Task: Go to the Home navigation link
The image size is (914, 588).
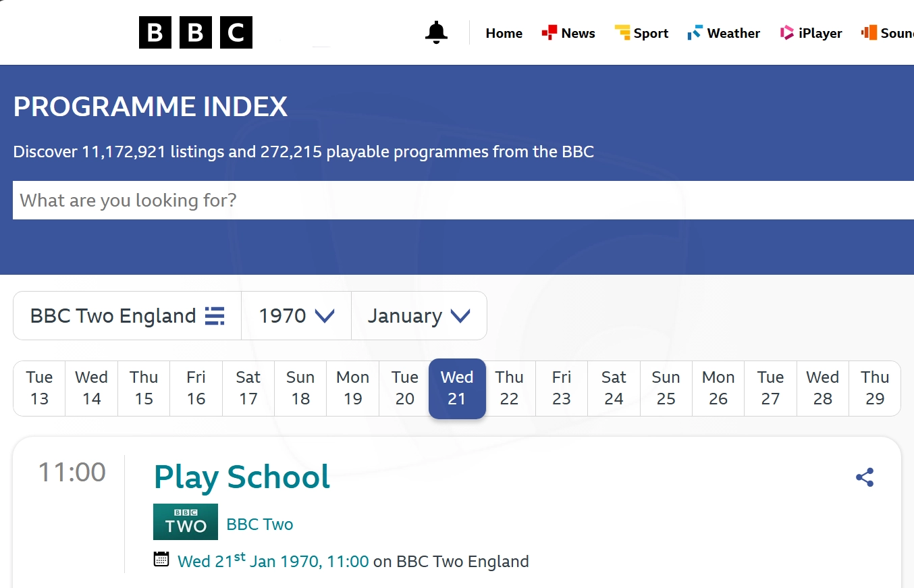Action: click(x=504, y=33)
